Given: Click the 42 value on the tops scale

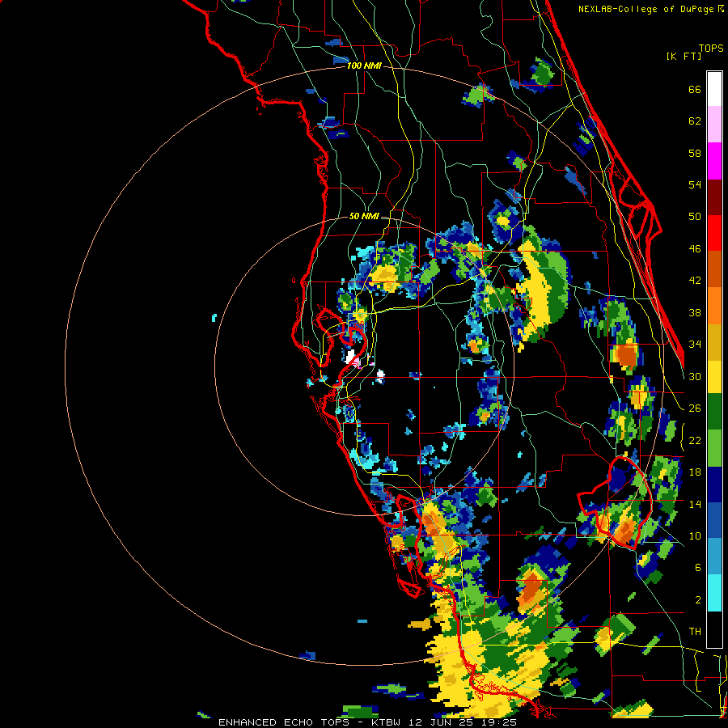Looking at the screenshot, I should [x=695, y=281].
